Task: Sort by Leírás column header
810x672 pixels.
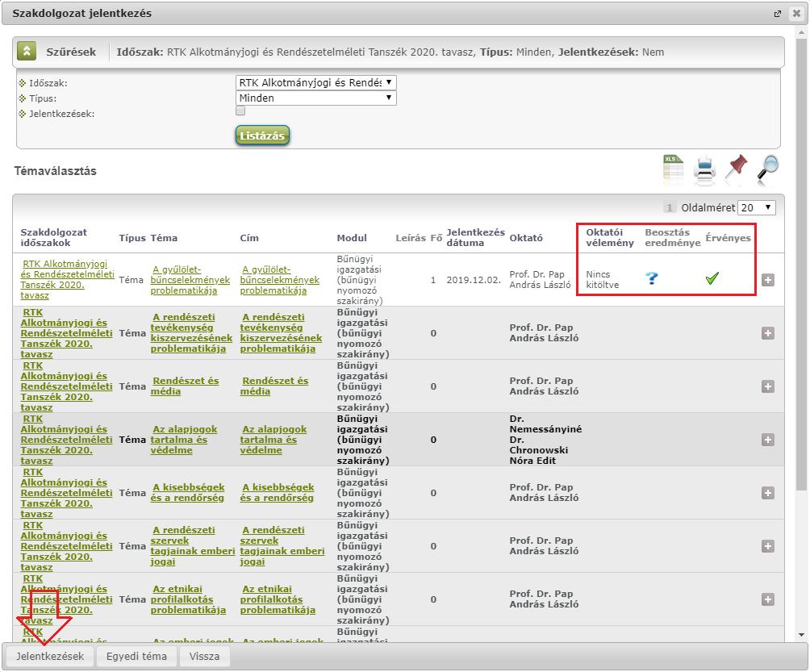Action: (411, 238)
